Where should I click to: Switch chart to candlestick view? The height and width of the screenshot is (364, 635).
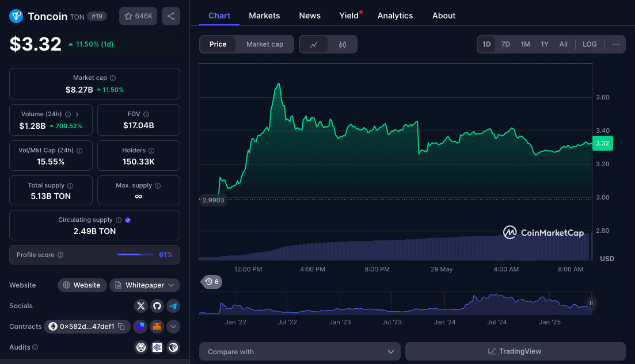(x=343, y=44)
